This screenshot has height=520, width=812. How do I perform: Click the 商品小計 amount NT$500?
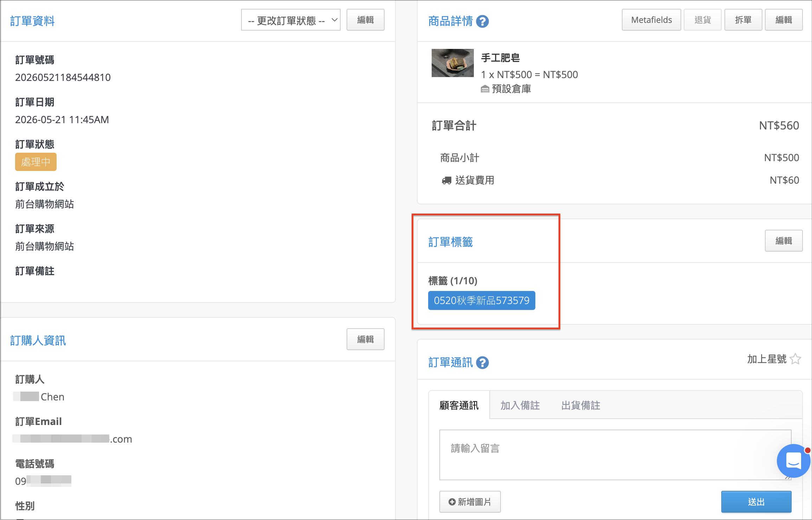pos(781,158)
